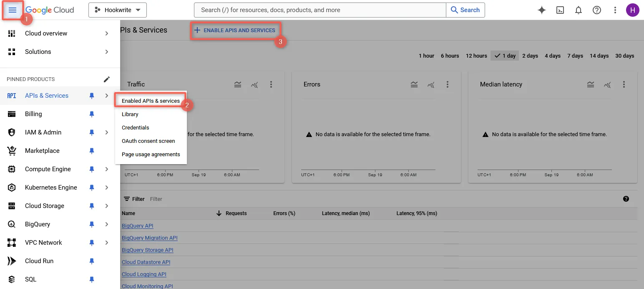Choose Page usage agreements entry
Image resolution: width=644 pixels, height=289 pixels.
point(151,154)
